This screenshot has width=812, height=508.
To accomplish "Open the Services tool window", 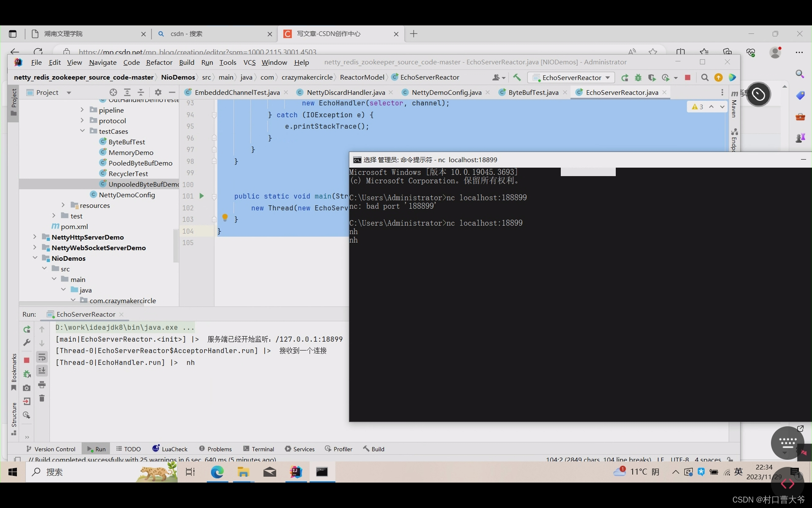I will click(x=300, y=449).
